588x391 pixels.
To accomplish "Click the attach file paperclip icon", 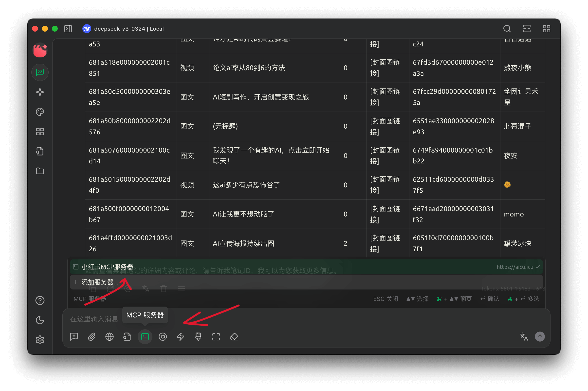I will (92, 337).
